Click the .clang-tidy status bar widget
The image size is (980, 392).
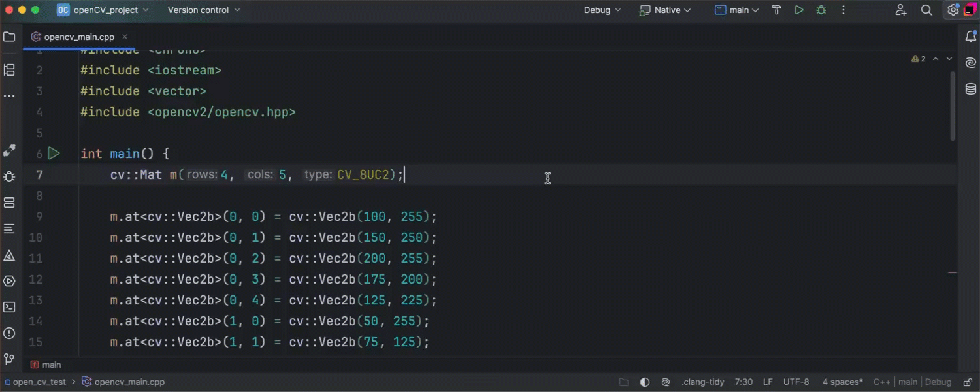pyautogui.click(x=701, y=382)
